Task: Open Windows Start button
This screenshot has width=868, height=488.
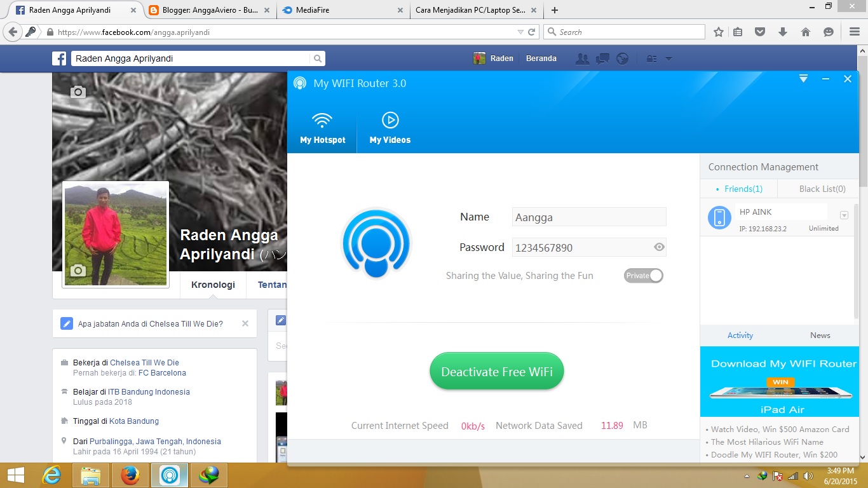Action: [x=15, y=475]
